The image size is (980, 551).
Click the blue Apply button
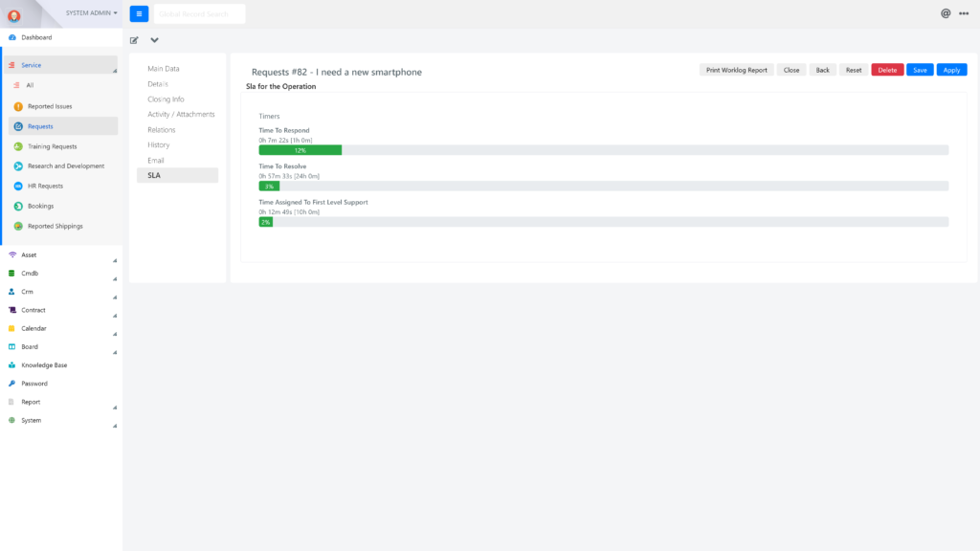(x=951, y=70)
